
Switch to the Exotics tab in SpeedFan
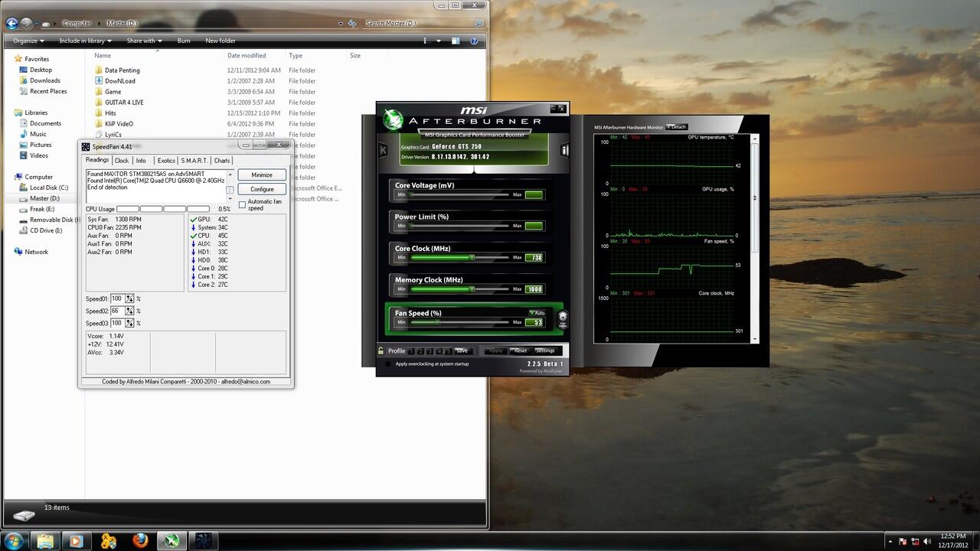pos(166,161)
